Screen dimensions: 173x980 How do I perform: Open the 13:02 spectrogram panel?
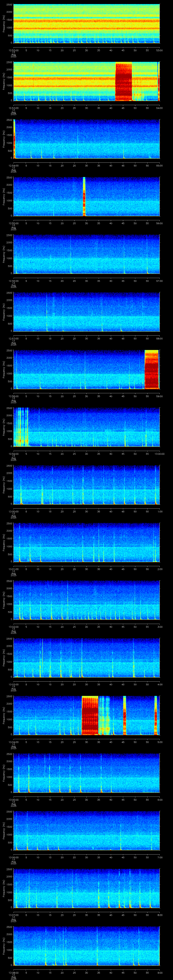coord(86,600)
